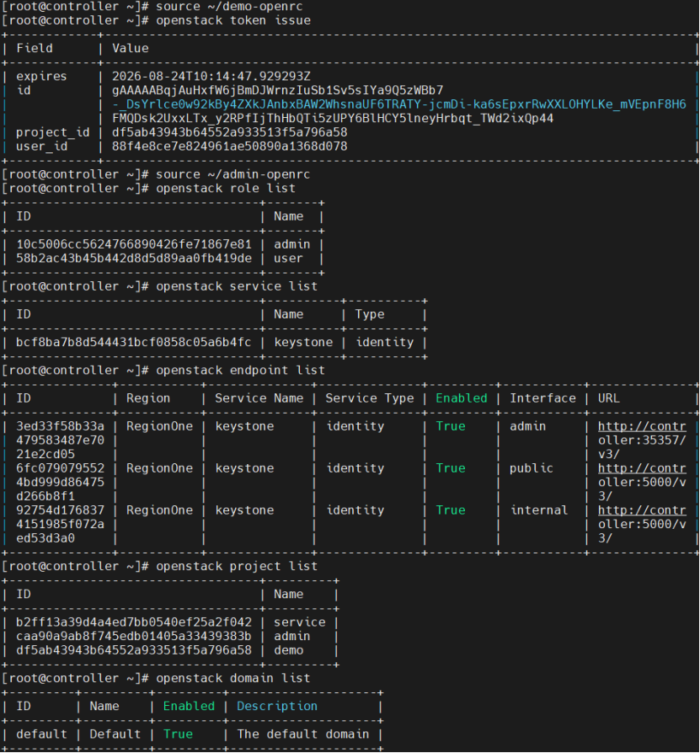
Task: Click the 'Interface' column header
Action: coord(542,398)
